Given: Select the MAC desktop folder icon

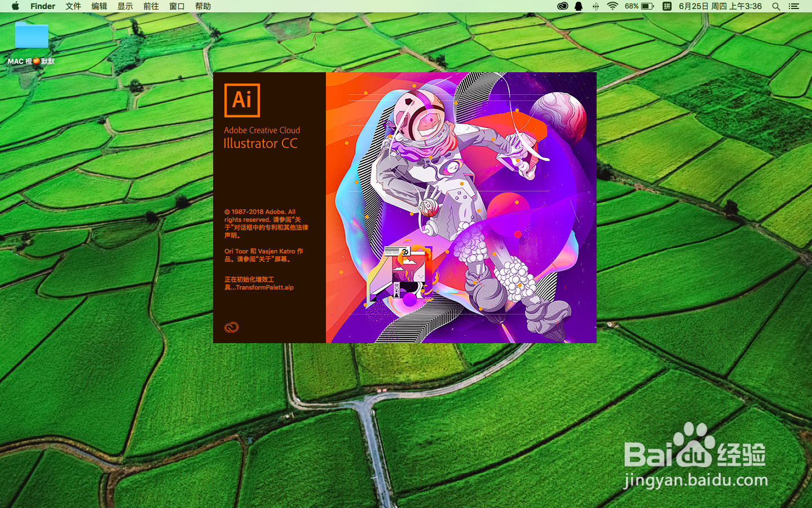Looking at the screenshot, I should coord(32,35).
